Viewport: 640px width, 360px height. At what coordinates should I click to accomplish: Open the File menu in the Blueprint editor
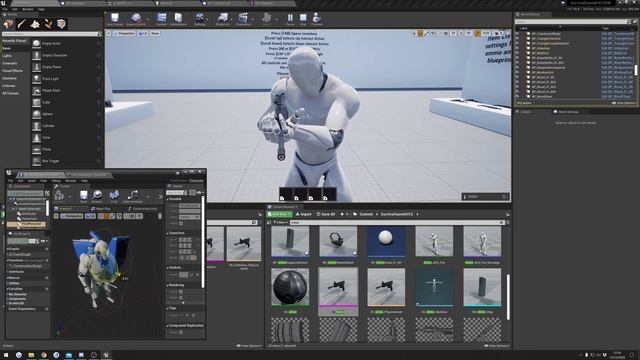point(11,180)
